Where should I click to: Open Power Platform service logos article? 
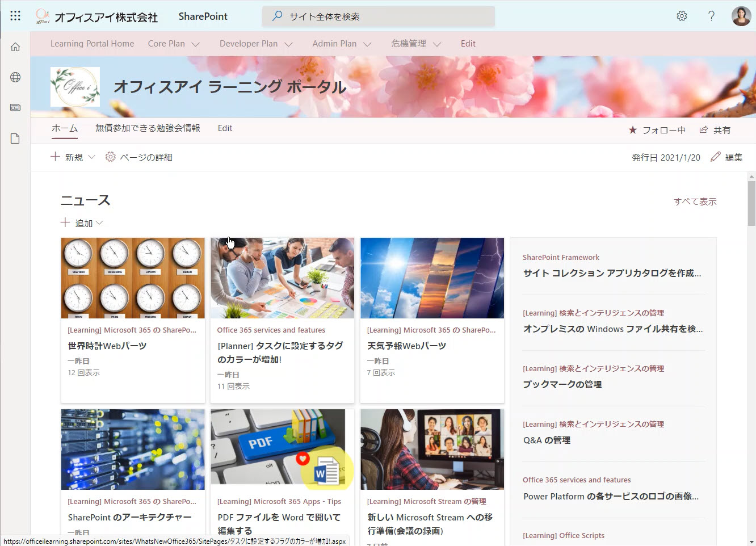coord(611,496)
